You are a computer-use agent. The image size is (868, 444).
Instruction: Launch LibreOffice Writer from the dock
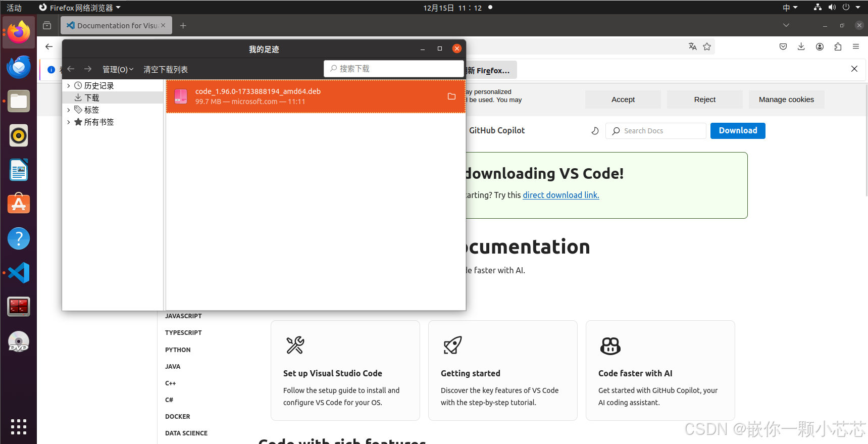click(x=19, y=170)
